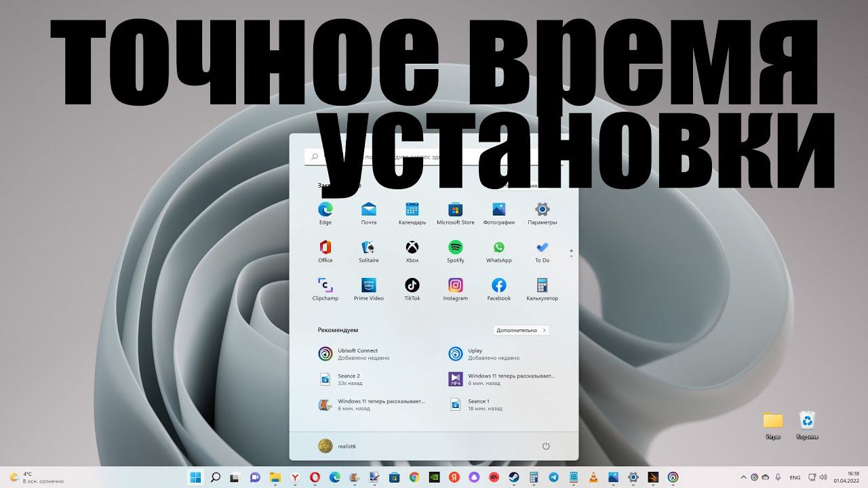This screenshot has width=868, height=488.
Task: Launch WhatsApp from Start menu
Action: coord(499,251)
